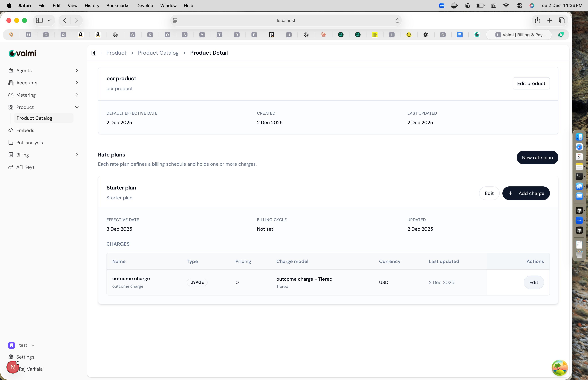The height and width of the screenshot is (380, 588).
Task: Collapse the Product section chevron
Action: pos(77,107)
